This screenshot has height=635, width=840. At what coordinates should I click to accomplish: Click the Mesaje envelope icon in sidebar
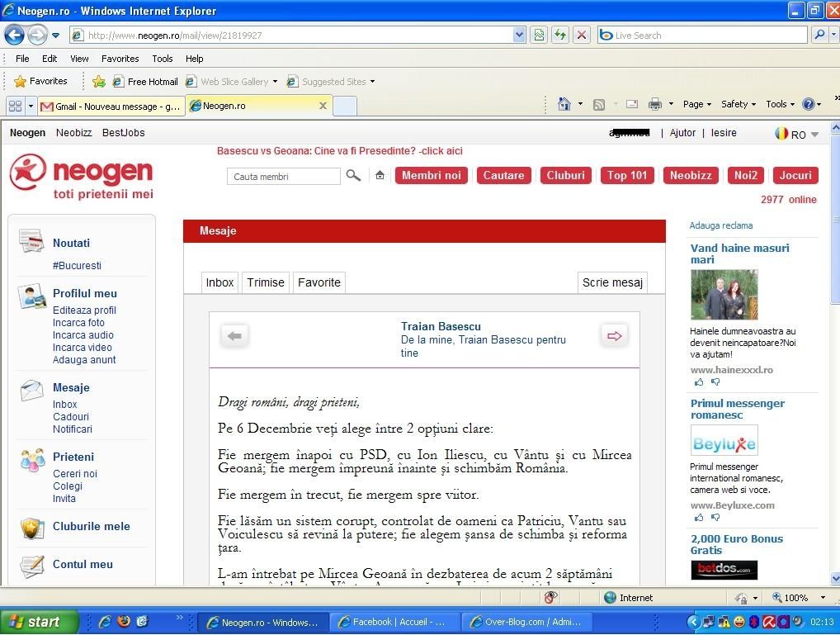[31, 390]
